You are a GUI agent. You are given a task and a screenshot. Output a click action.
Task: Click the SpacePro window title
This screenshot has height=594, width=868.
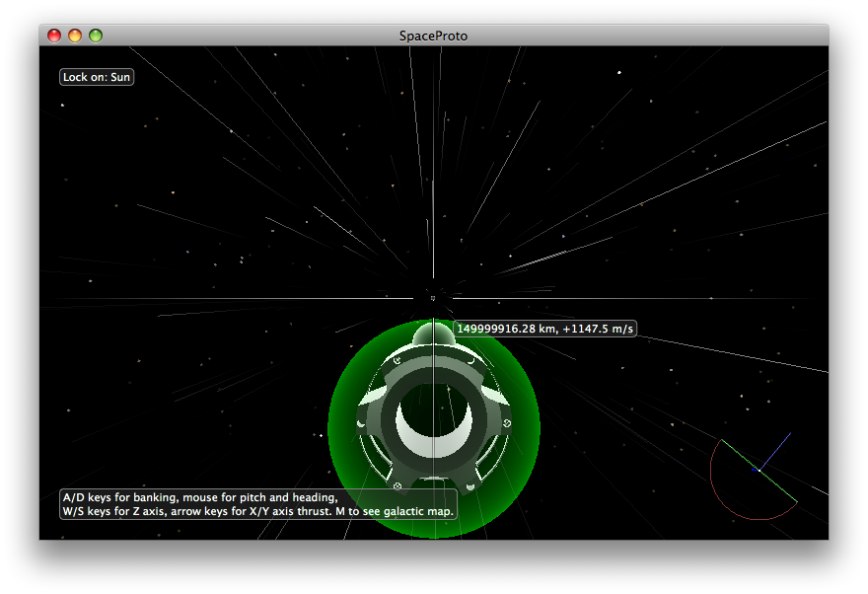[433, 36]
